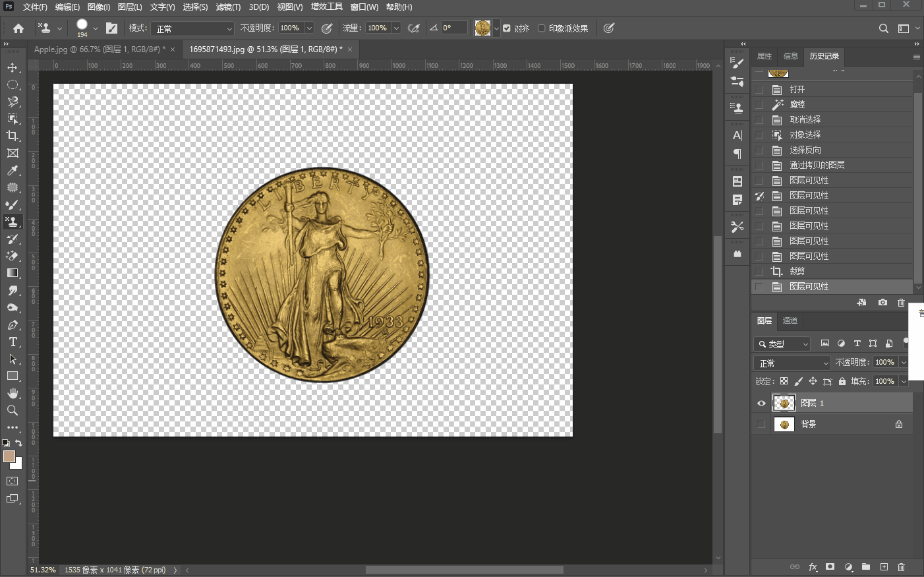Select the Crop tool
The width and height of the screenshot is (924, 577).
pos(13,136)
